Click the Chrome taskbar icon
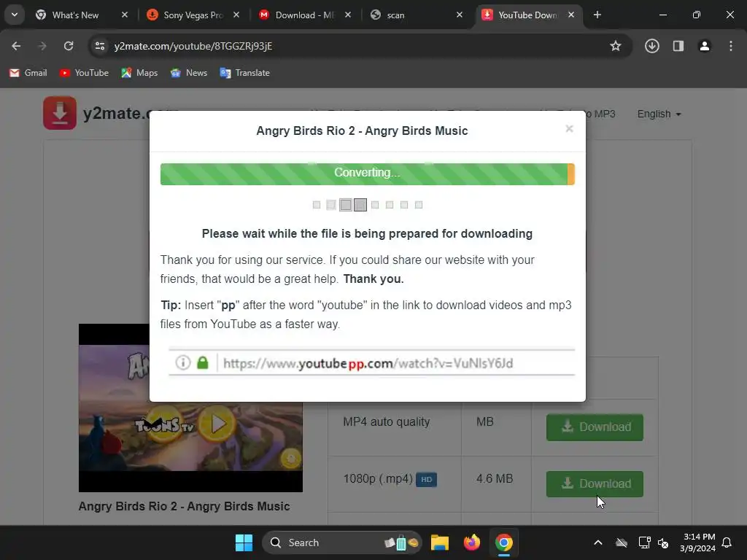The height and width of the screenshot is (560, 747). (503, 542)
